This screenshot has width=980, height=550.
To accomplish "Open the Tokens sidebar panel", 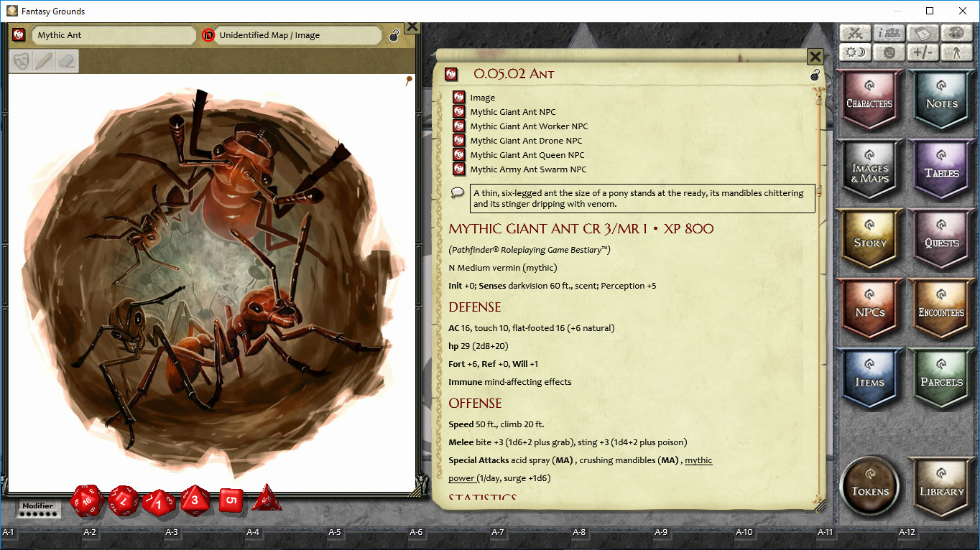I will tap(869, 486).
